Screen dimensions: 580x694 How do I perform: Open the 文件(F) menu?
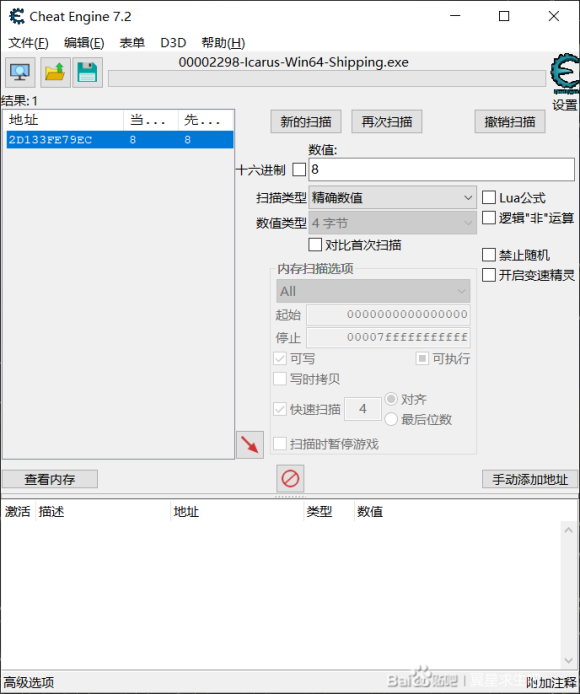[x=29, y=43]
